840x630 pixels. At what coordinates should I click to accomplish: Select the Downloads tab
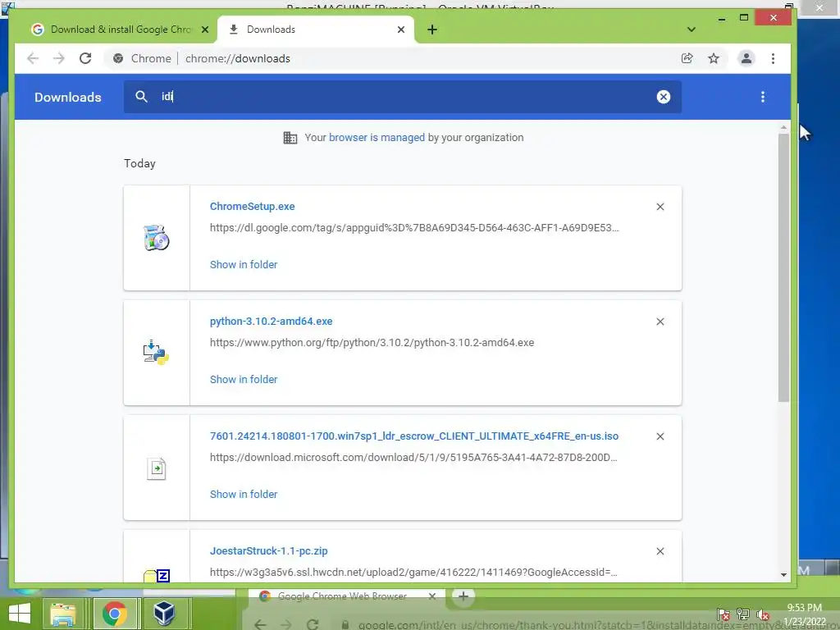tap(315, 30)
